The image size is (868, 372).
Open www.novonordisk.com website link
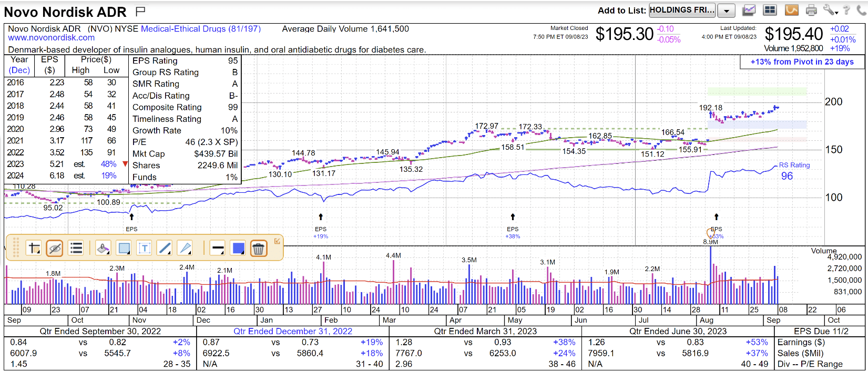(52, 38)
